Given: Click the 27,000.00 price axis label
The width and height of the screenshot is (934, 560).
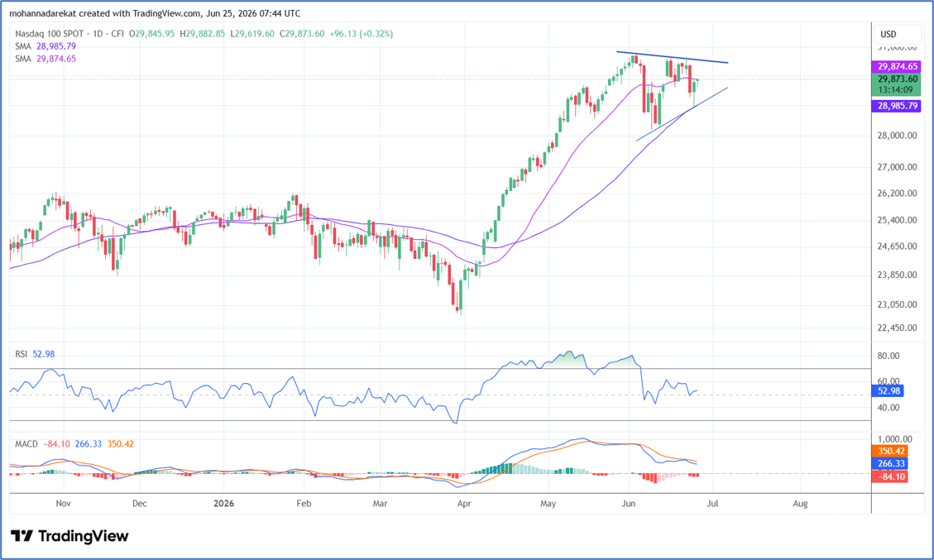Looking at the screenshot, I should pyautogui.click(x=897, y=167).
